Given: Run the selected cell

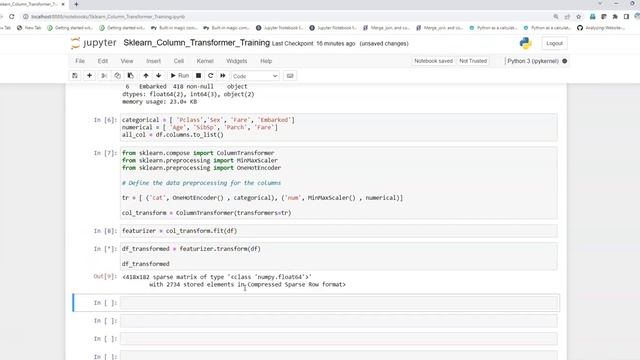Looking at the screenshot, I should pos(180,76).
